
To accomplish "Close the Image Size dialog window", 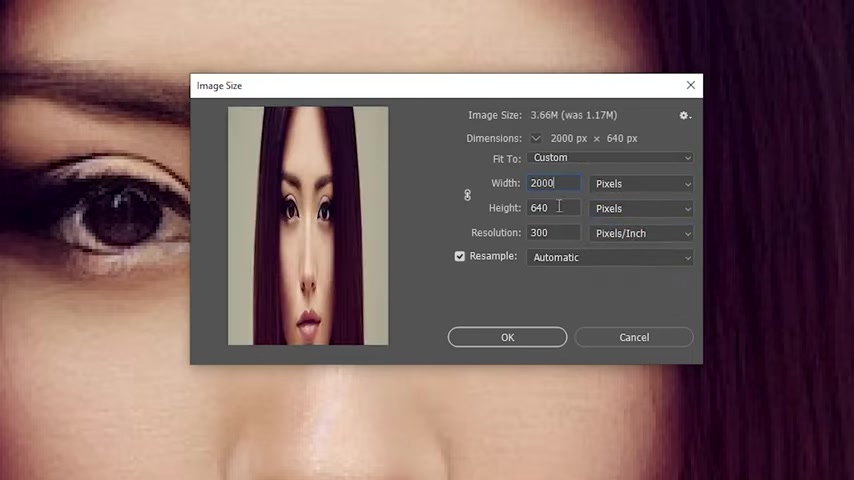I will point(691,85).
